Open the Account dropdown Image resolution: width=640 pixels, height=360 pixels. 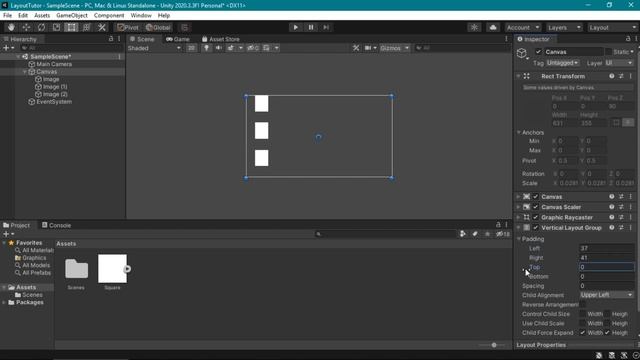523,27
